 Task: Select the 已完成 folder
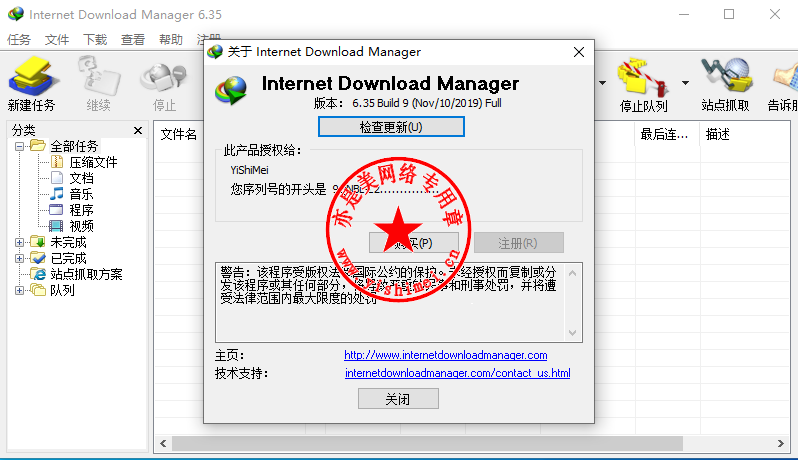click(68, 258)
